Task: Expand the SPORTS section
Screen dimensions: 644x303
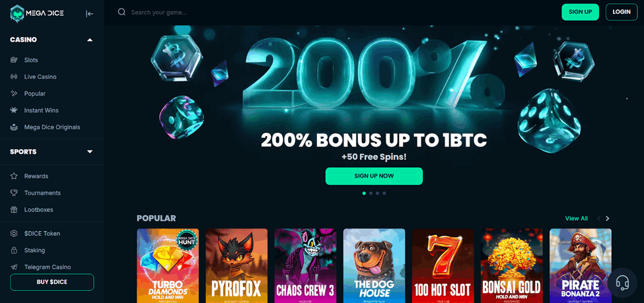Action: [x=90, y=152]
